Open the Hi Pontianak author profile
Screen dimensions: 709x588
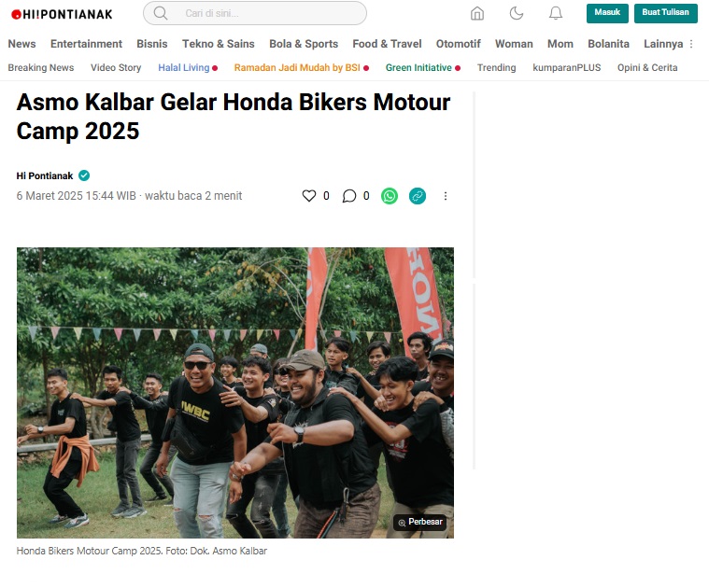(x=45, y=175)
